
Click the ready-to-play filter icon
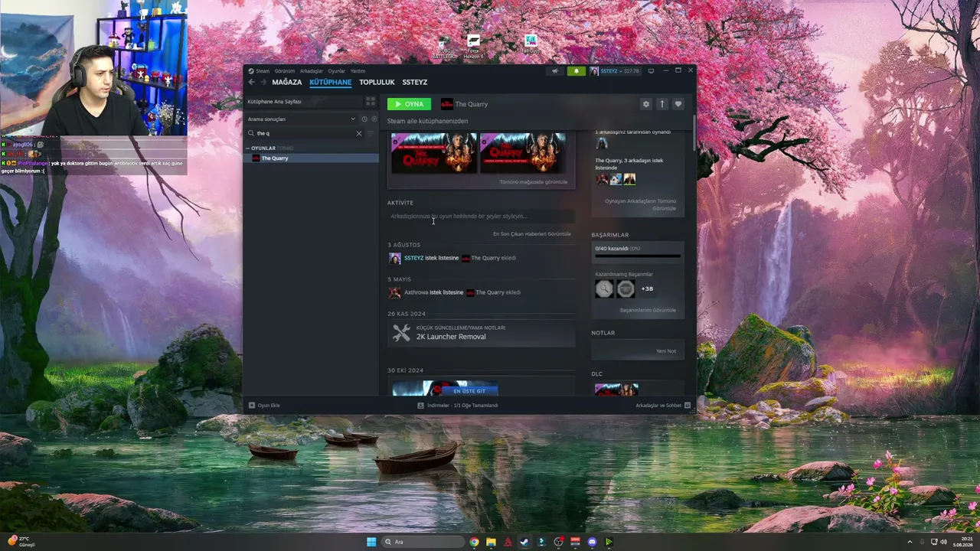pos(374,119)
